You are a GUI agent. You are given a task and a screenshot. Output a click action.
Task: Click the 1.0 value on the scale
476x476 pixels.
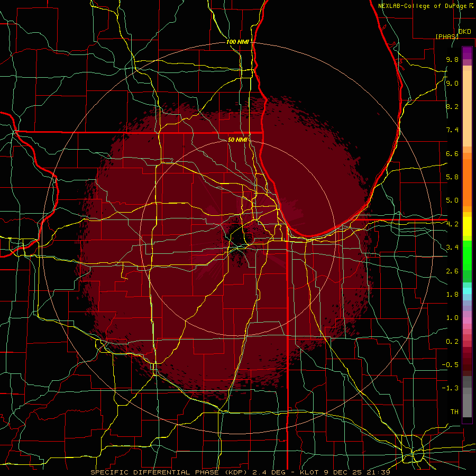click(x=452, y=318)
